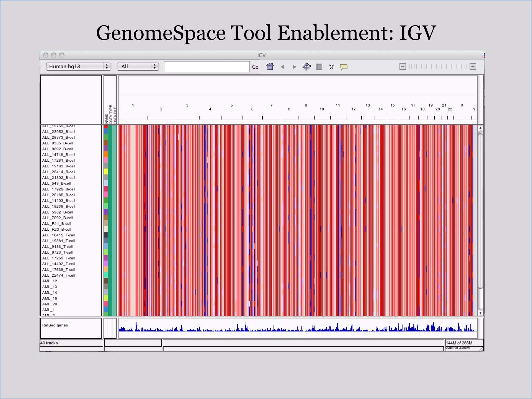532x399 pixels.
Task: Open the All chromosome dropdown
Action: click(x=138, y=66)
